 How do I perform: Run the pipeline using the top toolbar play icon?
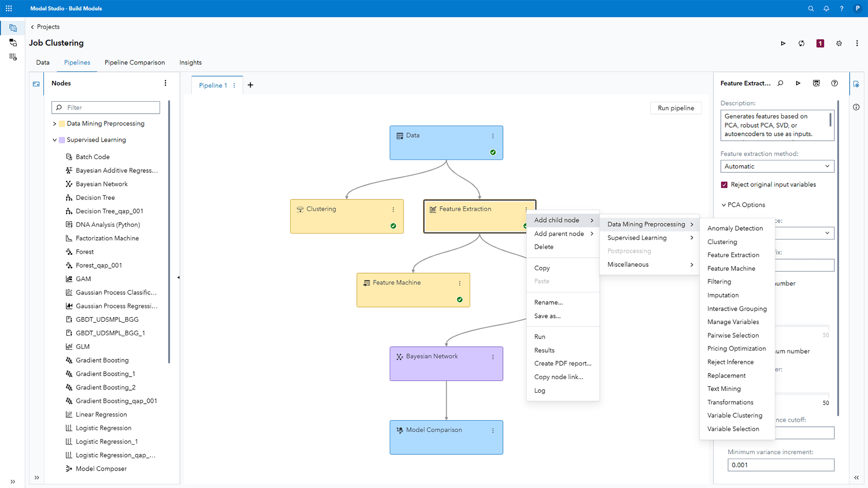coord(783,43)
